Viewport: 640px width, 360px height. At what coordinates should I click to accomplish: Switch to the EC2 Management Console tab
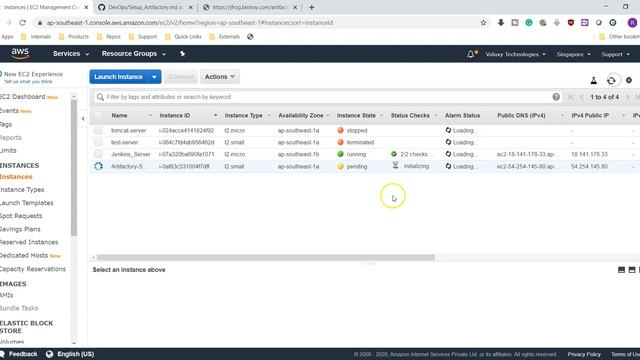click(x=45, y=7)
